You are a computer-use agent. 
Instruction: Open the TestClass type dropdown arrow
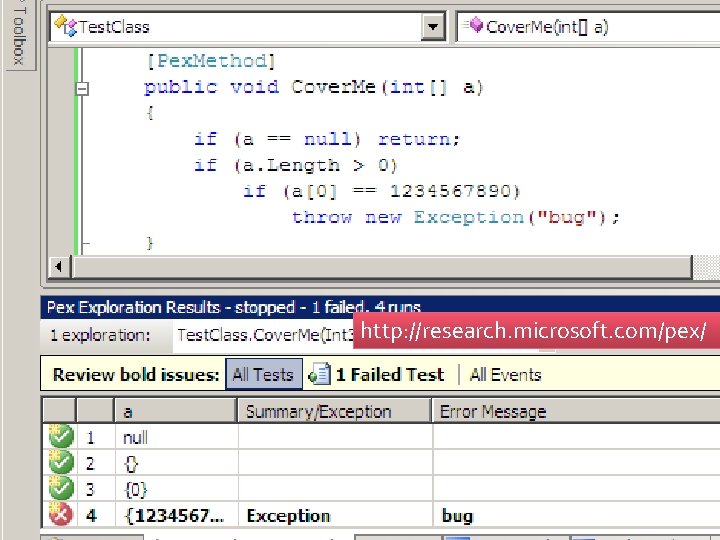[433, 27]
